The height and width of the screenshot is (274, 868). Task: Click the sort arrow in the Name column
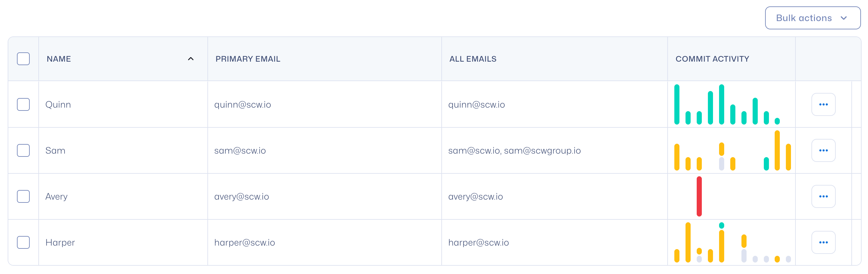(x=191, y=59)
